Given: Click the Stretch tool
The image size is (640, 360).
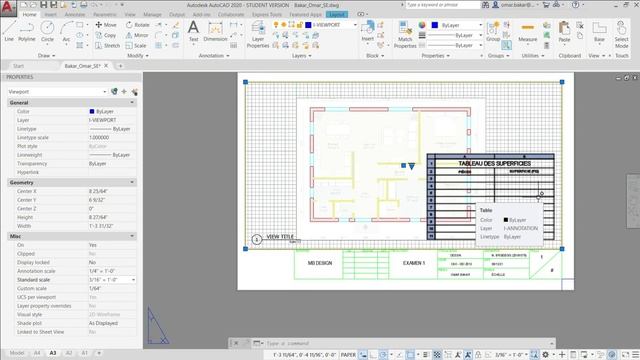Looking at the screenshot, I should [108, 46].
